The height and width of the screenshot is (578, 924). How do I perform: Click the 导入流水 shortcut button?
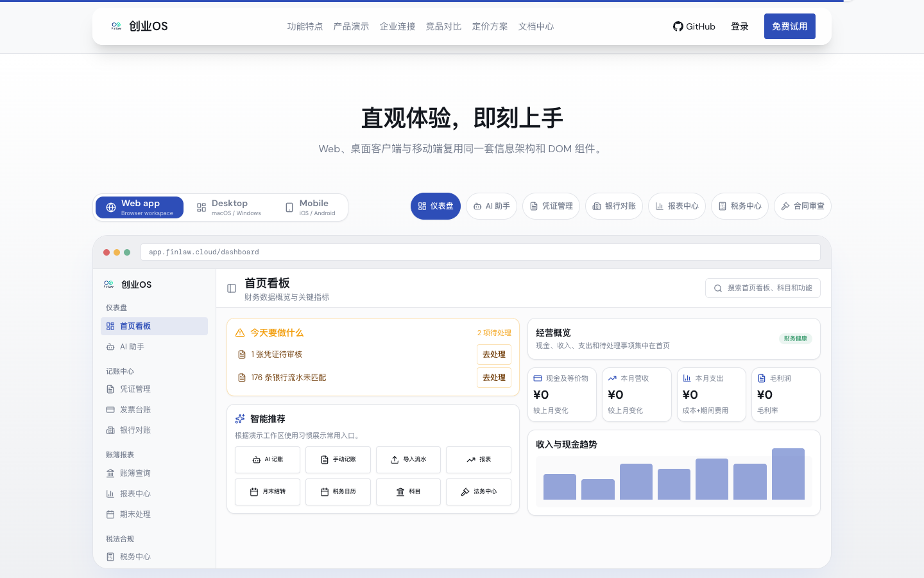408,460
